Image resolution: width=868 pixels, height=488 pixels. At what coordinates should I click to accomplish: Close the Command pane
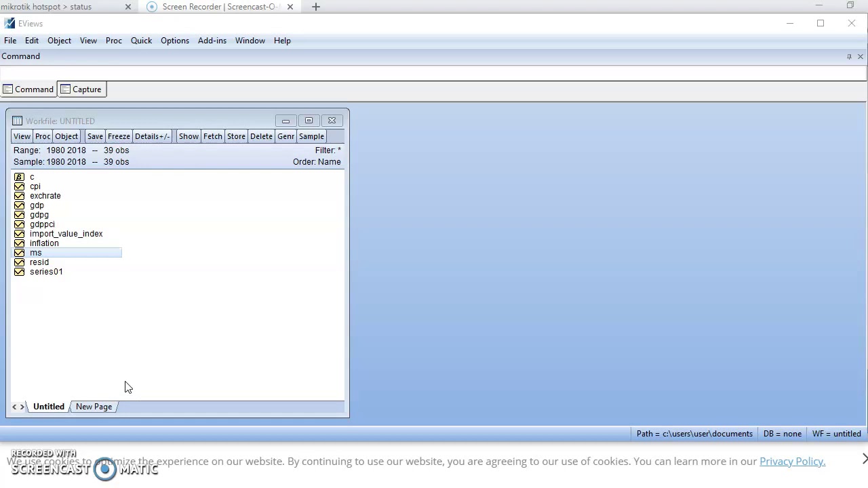861,56
